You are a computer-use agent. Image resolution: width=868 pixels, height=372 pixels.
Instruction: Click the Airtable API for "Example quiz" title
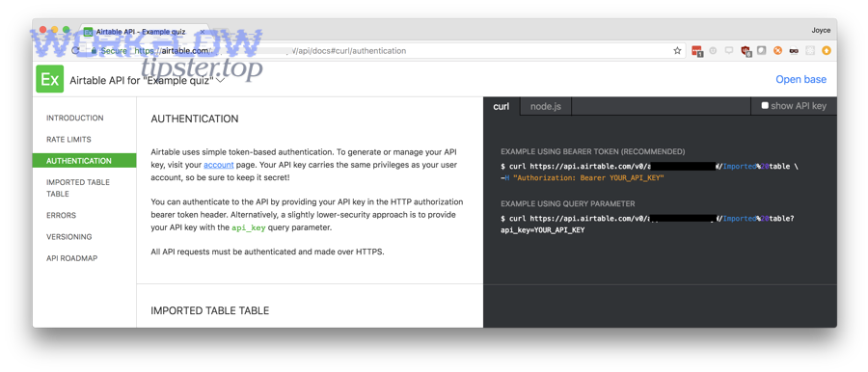click(142, 80)
